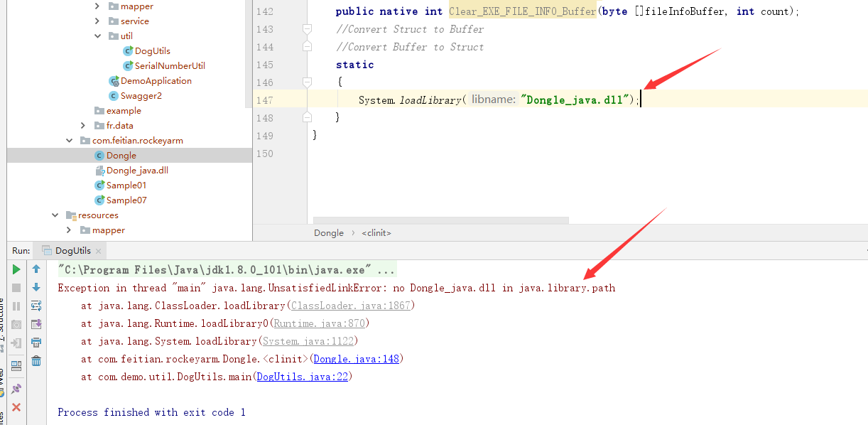
Task: Pause output in the run console
Action: (16, 306)
